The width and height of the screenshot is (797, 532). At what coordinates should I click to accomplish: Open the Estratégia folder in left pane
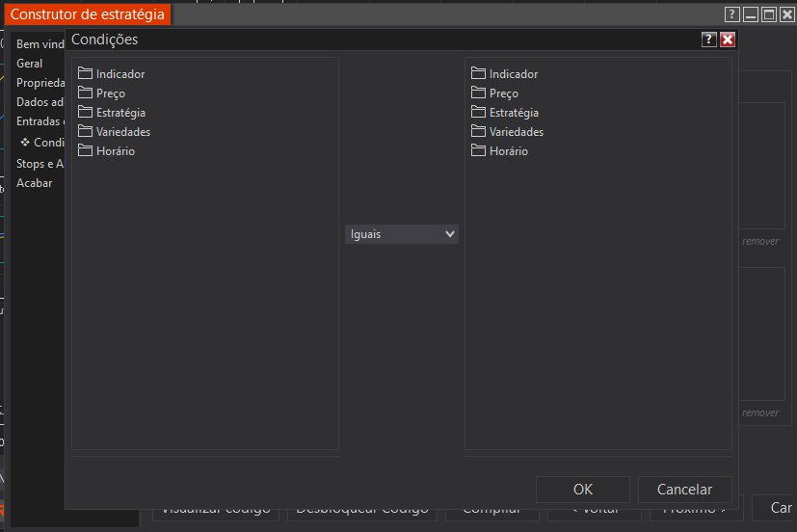(112, 113)
